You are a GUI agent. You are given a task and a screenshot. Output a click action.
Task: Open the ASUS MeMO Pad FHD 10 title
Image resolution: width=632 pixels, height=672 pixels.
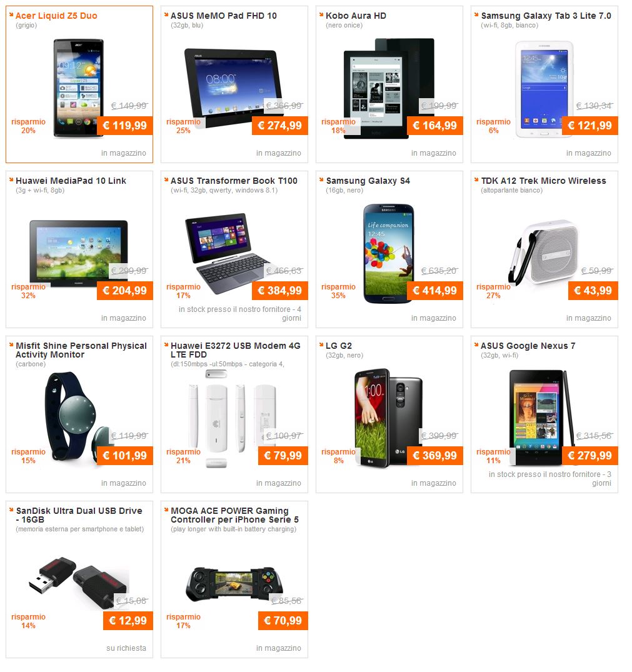pos(224,16)
